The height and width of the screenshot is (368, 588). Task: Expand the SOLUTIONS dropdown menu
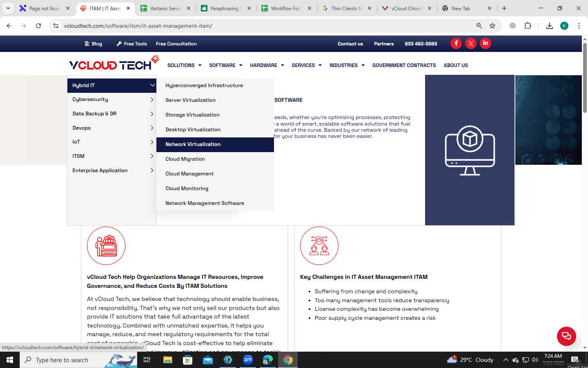point(184,65)
